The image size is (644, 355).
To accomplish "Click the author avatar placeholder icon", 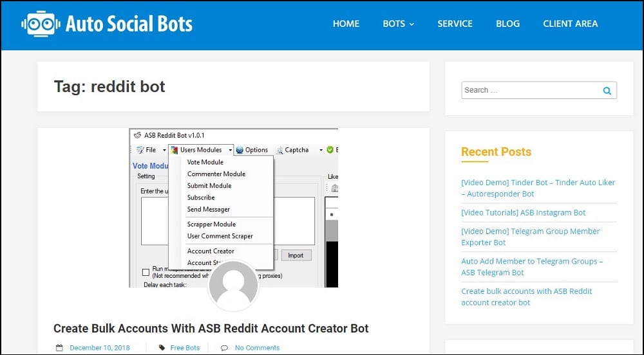I will click(233, 286).
